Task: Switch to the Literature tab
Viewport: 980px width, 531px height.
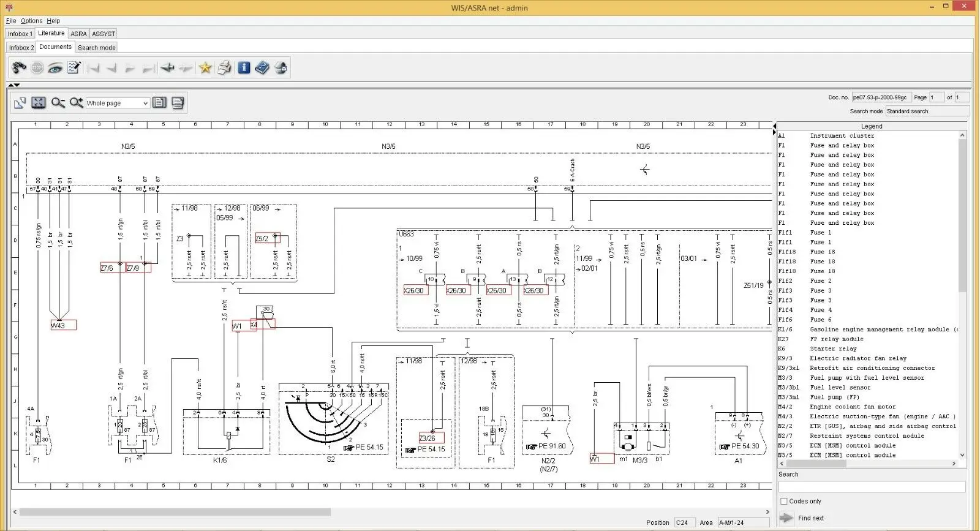Action: pyautogui.click(x=51, y=33)
